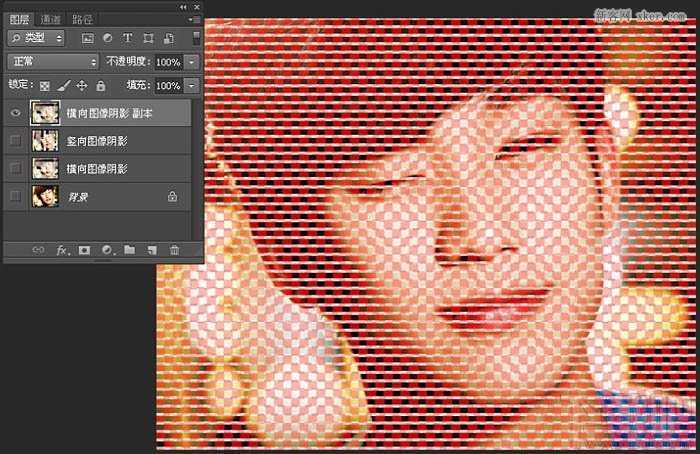This screenshot has width=700, height=454.
Task: Click the 不透明度 100% value field
Action: [x=169, y=62]
